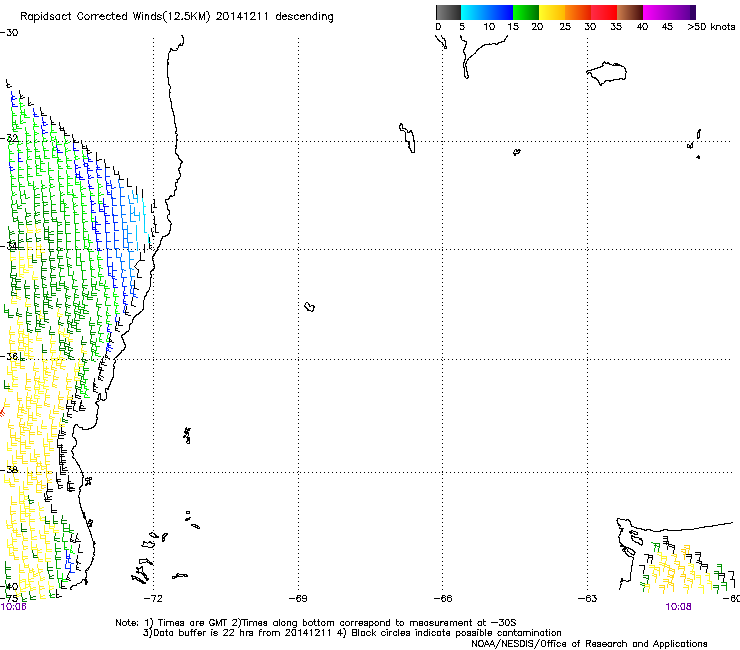740x650 pixels.
Task: Click the orange 25-30 knots legend swatch
Action: [x=578, y=12]
